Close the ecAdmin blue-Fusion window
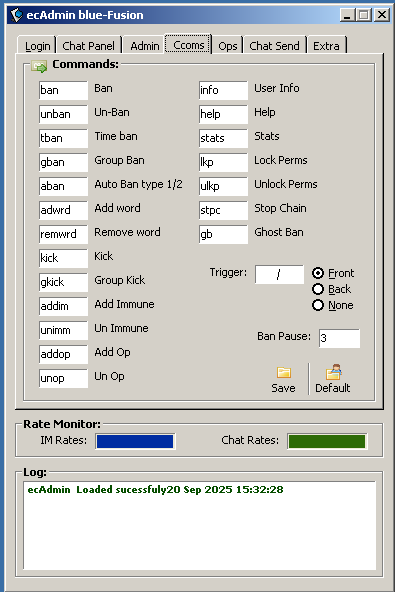Image resolution: width=395 pixels, height=592 pixels. click(382, 15)
